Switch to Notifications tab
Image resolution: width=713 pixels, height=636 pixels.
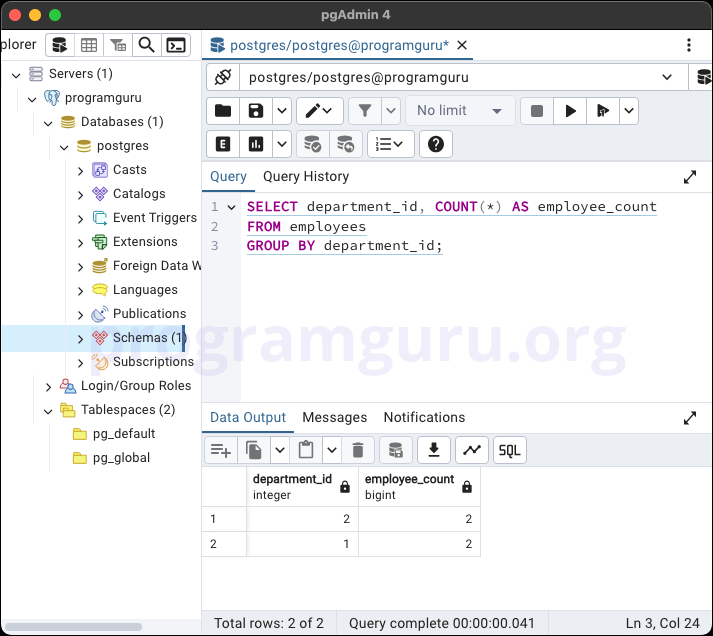424,417
